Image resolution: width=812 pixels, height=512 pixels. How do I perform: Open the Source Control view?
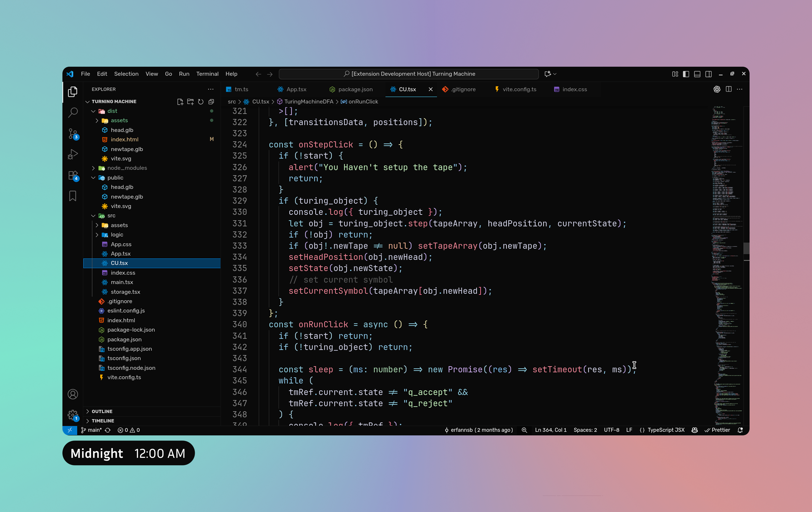[x=73, y=134]
